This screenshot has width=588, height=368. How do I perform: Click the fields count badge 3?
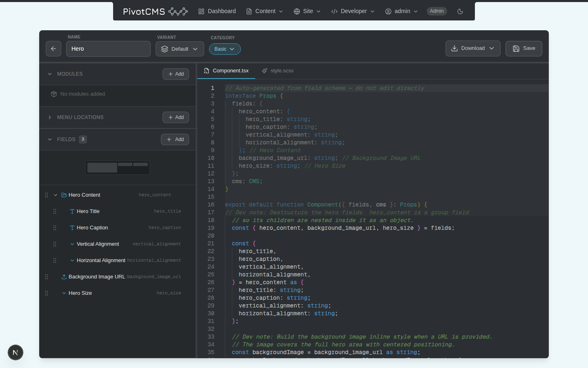click(83, 139)
